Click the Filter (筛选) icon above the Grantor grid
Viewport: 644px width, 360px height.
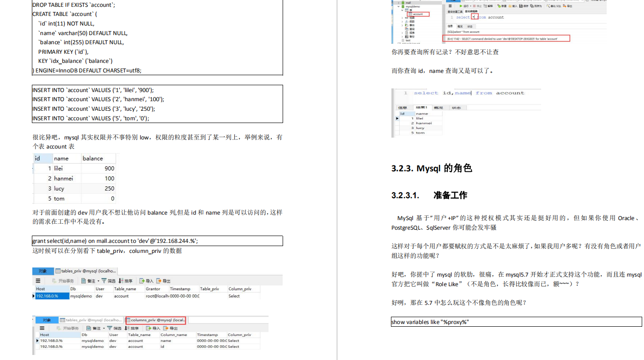point(104,281)
